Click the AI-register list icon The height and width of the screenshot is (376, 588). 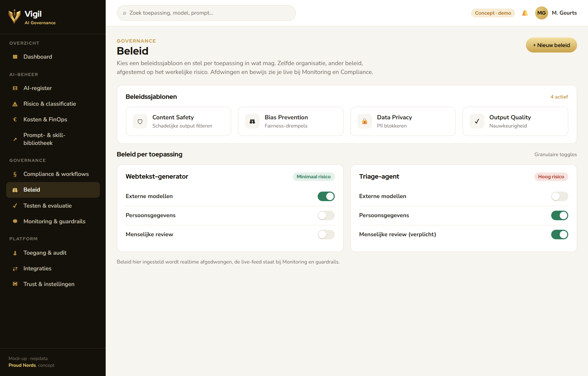pyautogui.click(x=15, y=88)
